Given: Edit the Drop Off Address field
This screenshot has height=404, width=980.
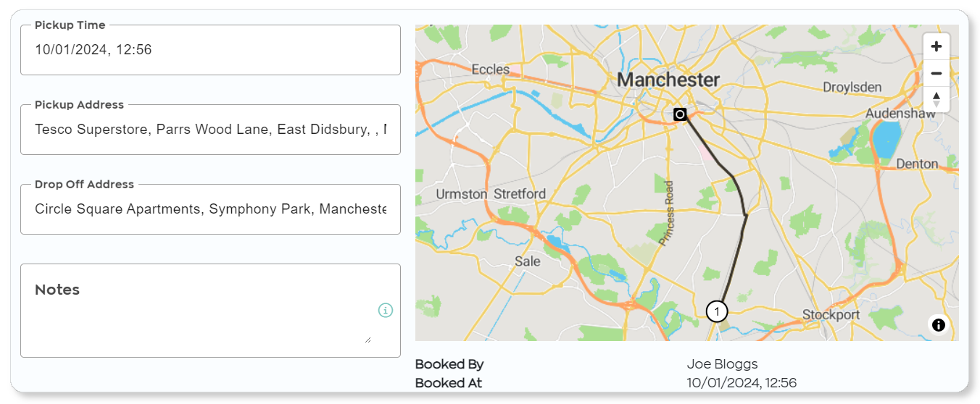Looking at the screenshot, I should pos(210,209).
